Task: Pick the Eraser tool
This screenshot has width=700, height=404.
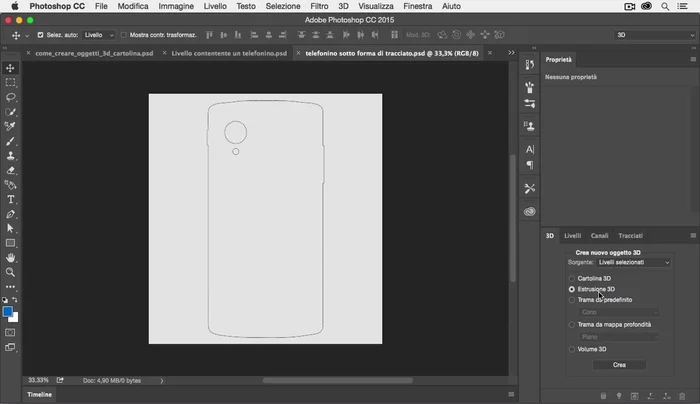Action: pyautogui.click(x=11, y=170)
